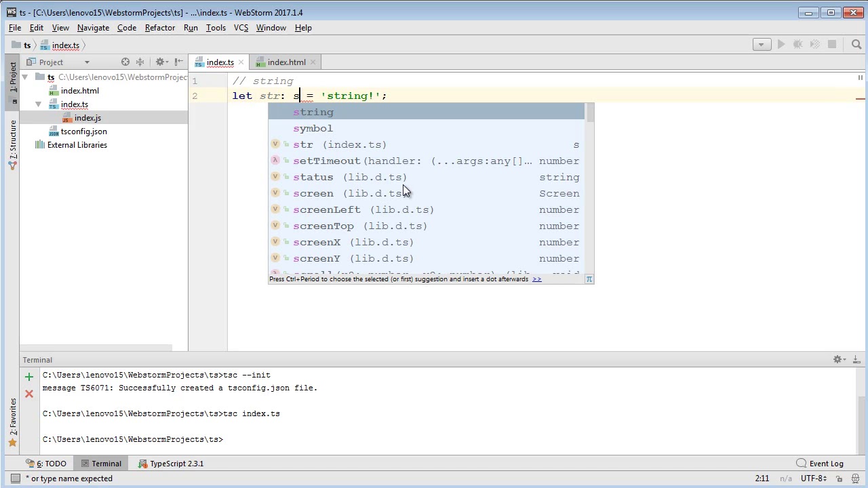Close the index.ts editor tab
Screen dimensions: 868x488
(x=241, y=62)
